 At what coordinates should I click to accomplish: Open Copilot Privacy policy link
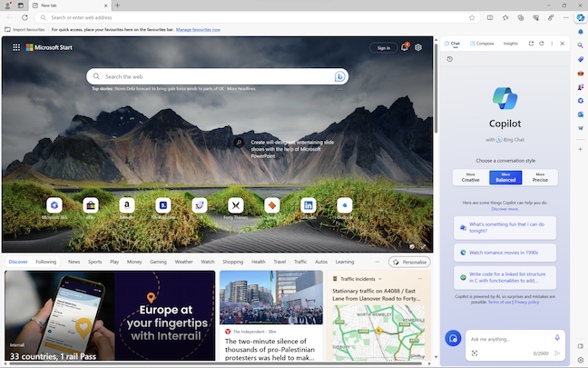click(x=526, y=302)
